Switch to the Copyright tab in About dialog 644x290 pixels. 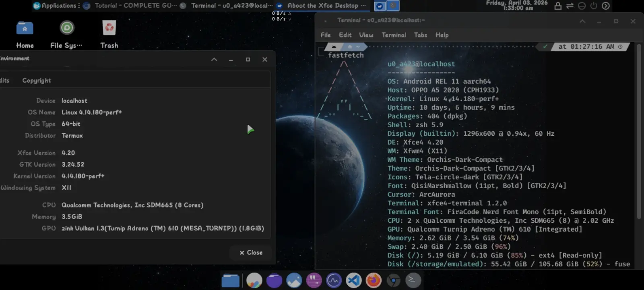[x=37, y=81]
